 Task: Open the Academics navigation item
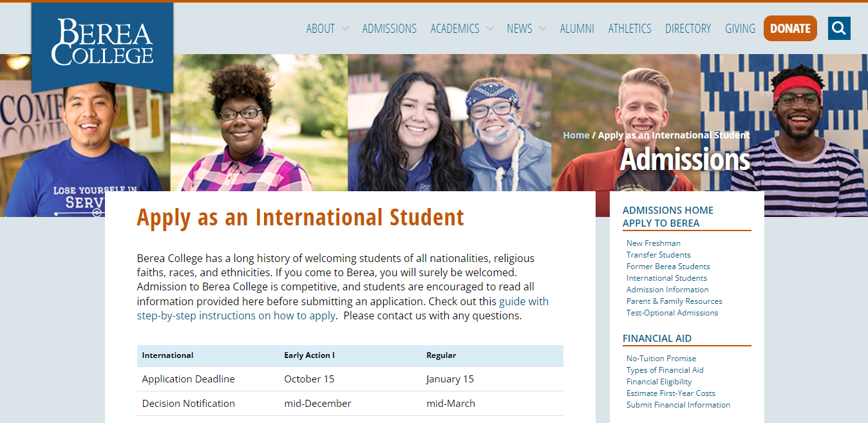[455, 28]
